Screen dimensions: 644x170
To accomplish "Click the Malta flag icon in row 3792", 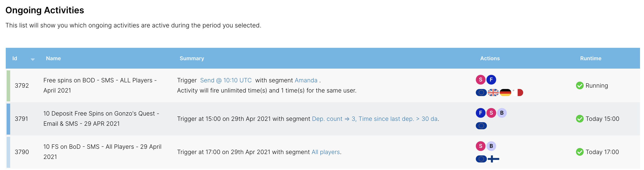I will [x=517, y=93].
